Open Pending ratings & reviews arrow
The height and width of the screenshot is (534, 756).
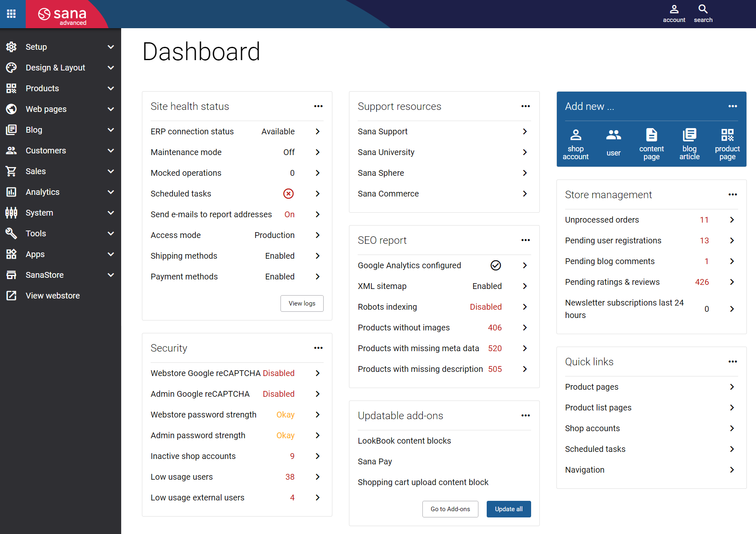(x=732, y=282)
